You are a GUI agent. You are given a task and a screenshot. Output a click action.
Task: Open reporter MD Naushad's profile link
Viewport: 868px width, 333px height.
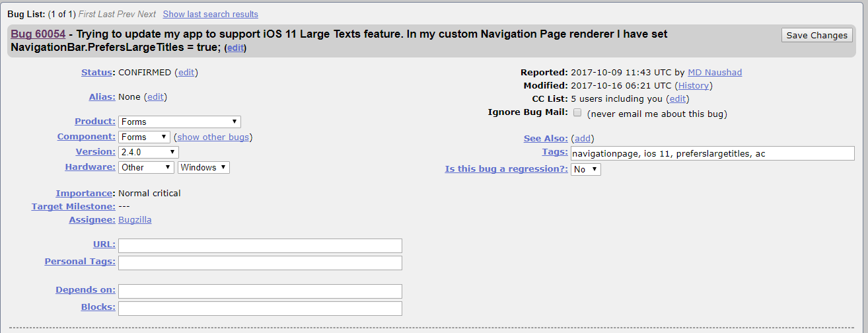click(x=715, y=72)
